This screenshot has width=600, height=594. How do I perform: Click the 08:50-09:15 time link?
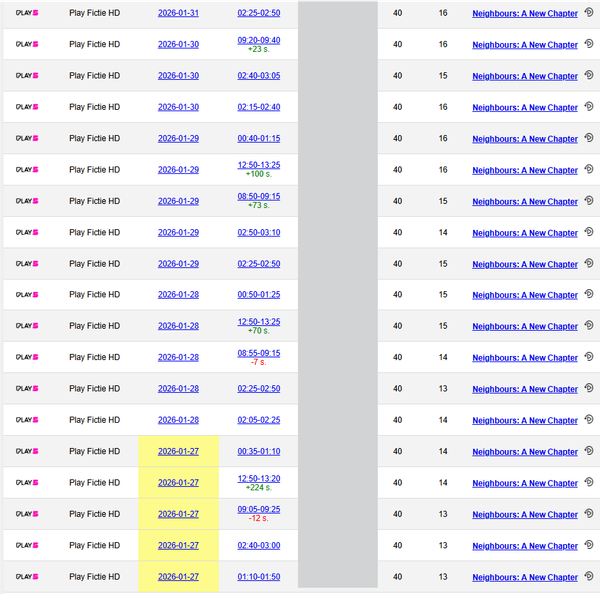(258, 196)
